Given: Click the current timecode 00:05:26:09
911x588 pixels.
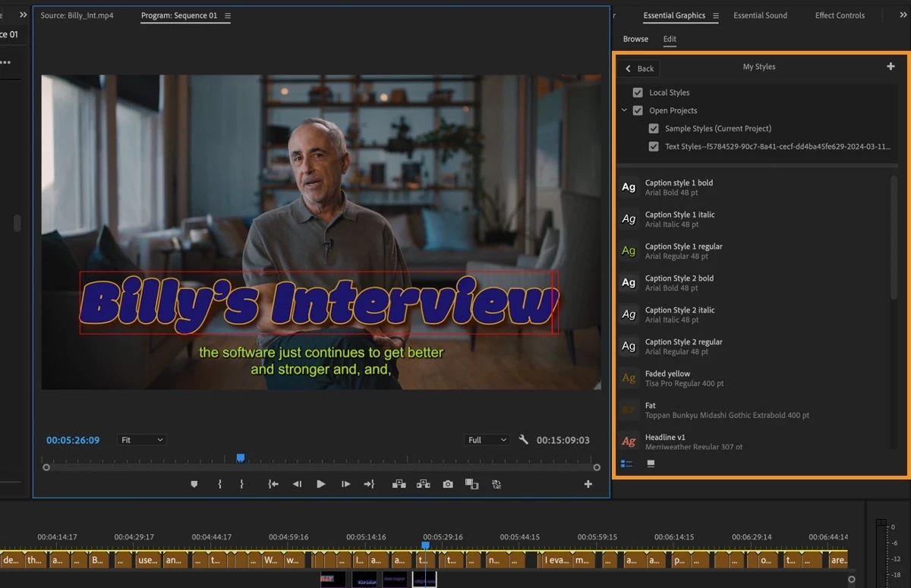Looking at the screenshot, I should point(73,440).
